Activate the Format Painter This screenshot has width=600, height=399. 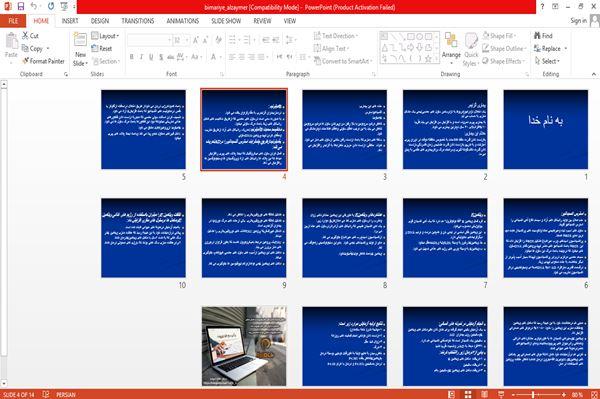43,61
